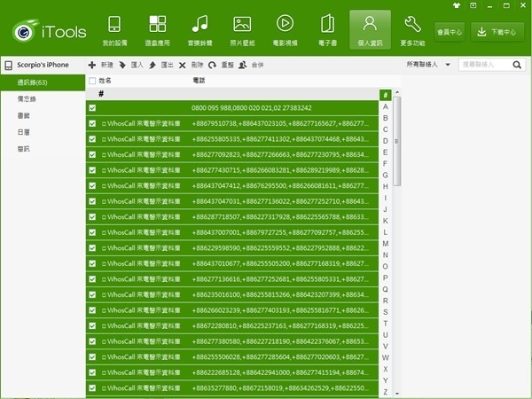Viewport: 532px width, 399px height.
Task: Open the More Functions wrench icon
Action: [412, 24]
